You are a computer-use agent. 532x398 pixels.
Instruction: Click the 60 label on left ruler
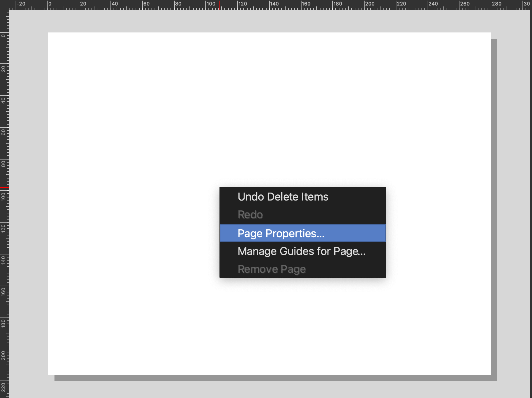(x=3, y=132)
